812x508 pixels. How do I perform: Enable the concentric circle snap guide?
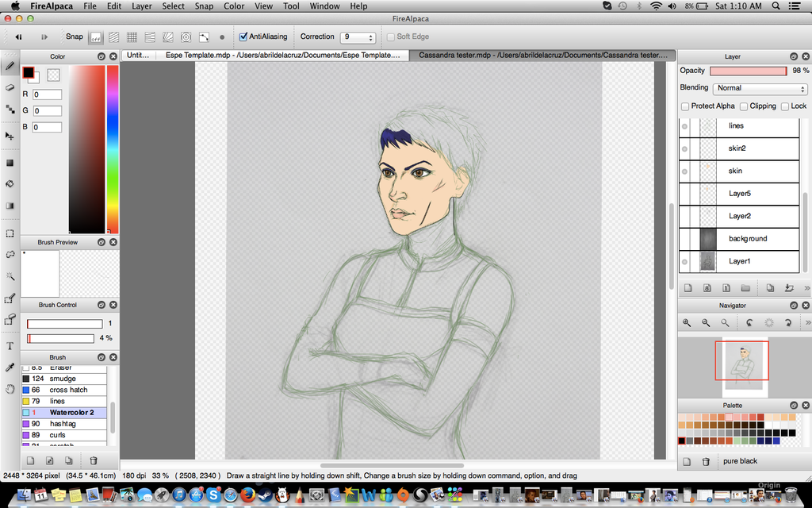tap(186, 37)
